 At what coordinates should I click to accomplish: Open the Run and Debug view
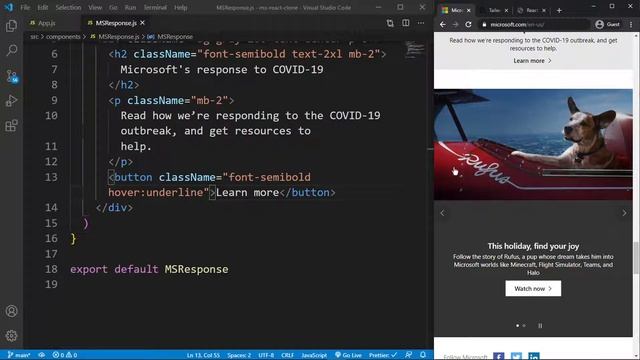(x=11, y=101)
